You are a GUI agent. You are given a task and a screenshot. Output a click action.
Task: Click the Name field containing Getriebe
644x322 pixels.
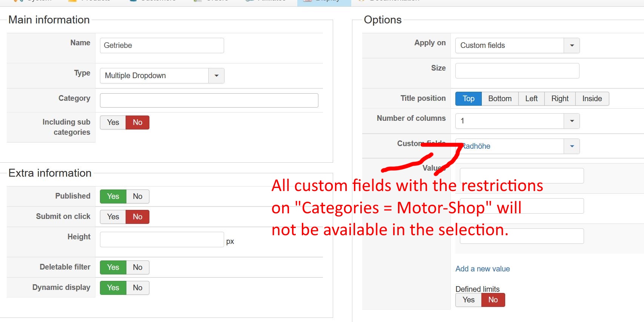click(162, 45)
